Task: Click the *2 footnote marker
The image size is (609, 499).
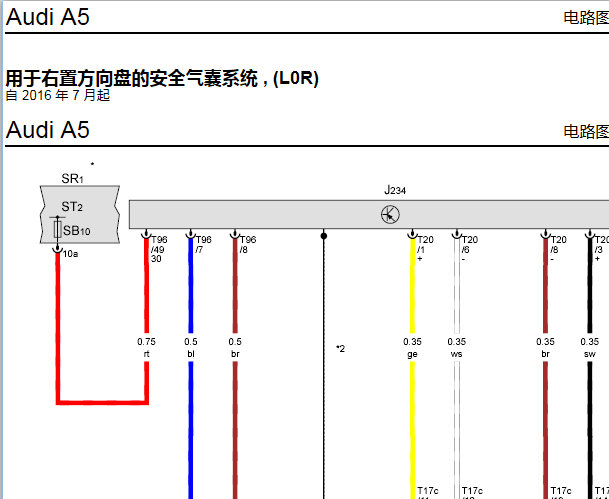Action: click(341, 349)
